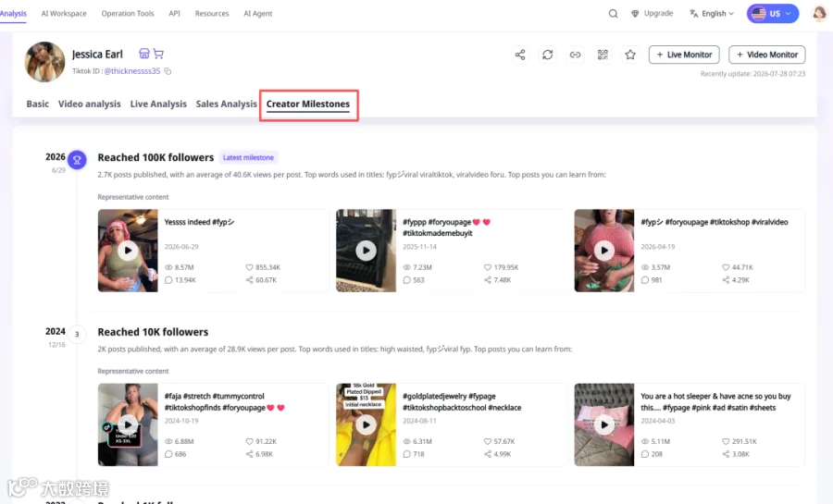Screen dimensions: 833x504
Task: Click the 2026 trophy milestone marker
Action: pos(77,160)
